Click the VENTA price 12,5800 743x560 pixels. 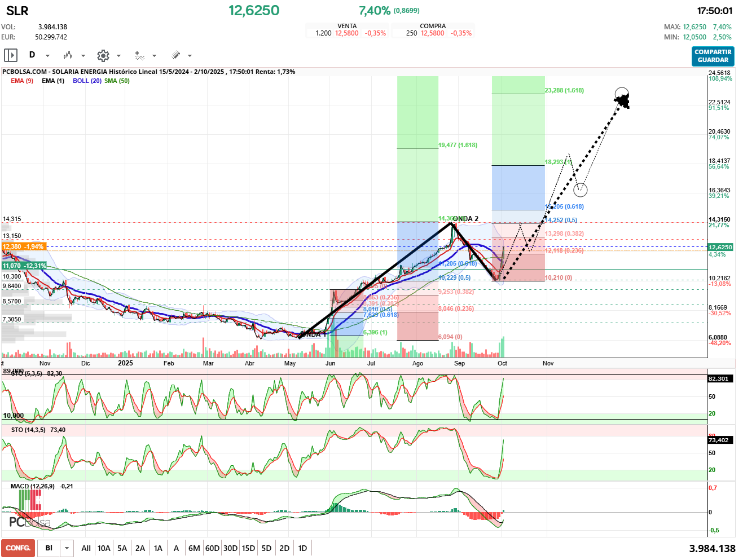(x=346, y=33)
